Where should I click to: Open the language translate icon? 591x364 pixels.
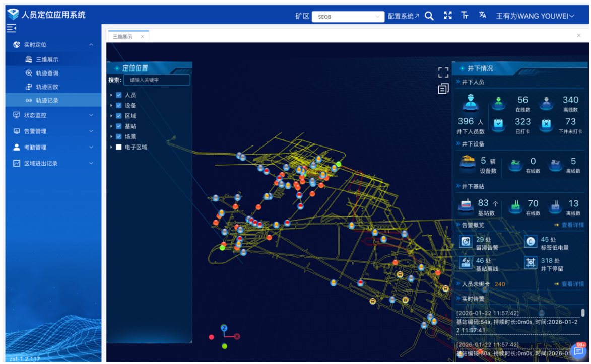(x=483, y=15)
